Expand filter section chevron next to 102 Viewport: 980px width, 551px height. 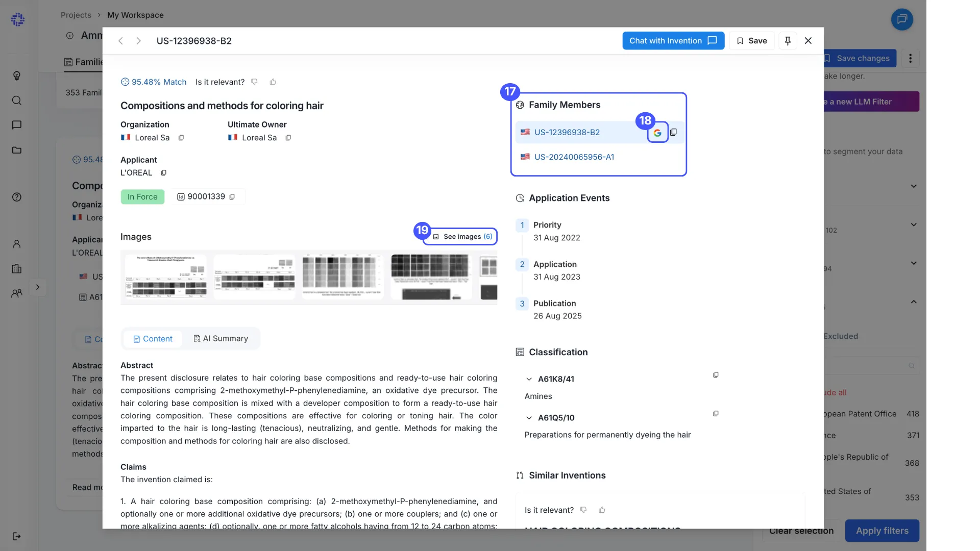click(914, 225)
